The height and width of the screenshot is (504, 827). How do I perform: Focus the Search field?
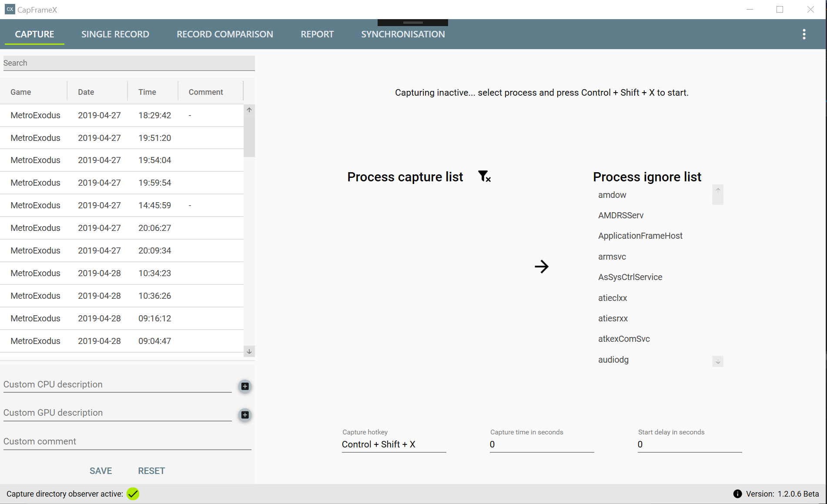pyautogui.click(x=129, y=63)
